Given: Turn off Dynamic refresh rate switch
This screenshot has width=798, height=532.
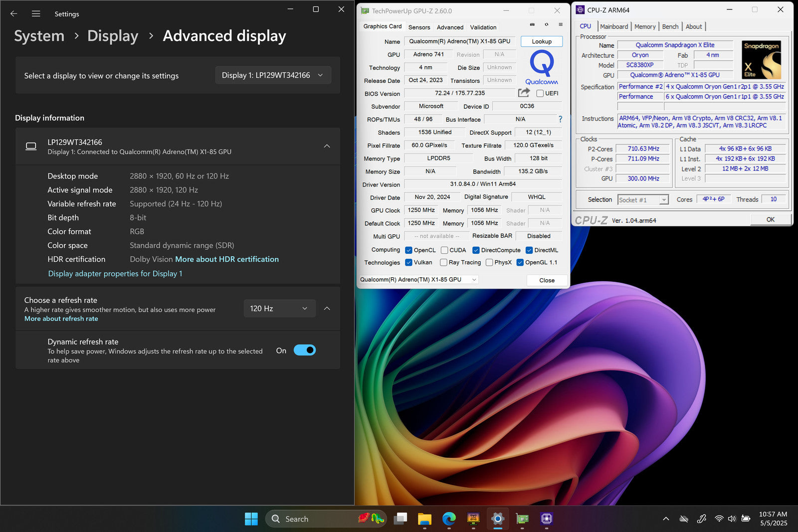Looking at the screenshot, I should click(x=305, y=350).
